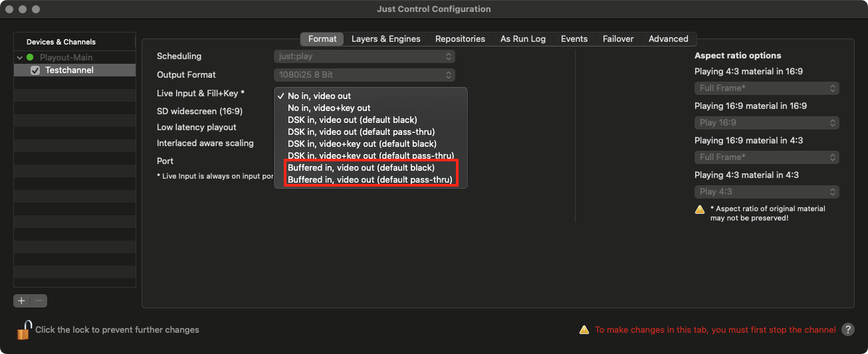Click the plus button to add device

[21, 301]
